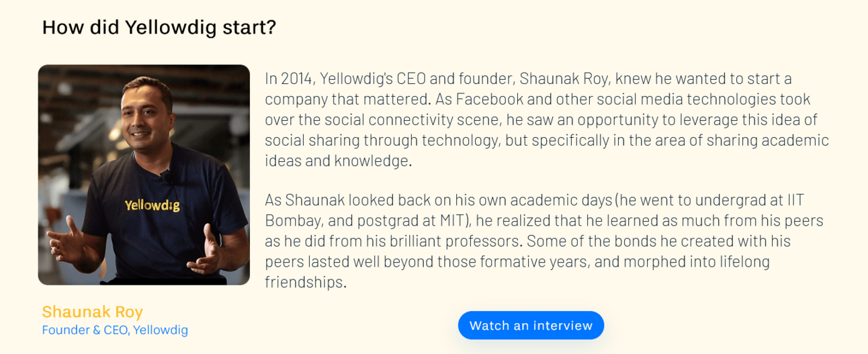The width and height of the screenshot is (868, 354).
Task: Select the Founder & CEO, Yellowdig caption
Action: (115, 330)
